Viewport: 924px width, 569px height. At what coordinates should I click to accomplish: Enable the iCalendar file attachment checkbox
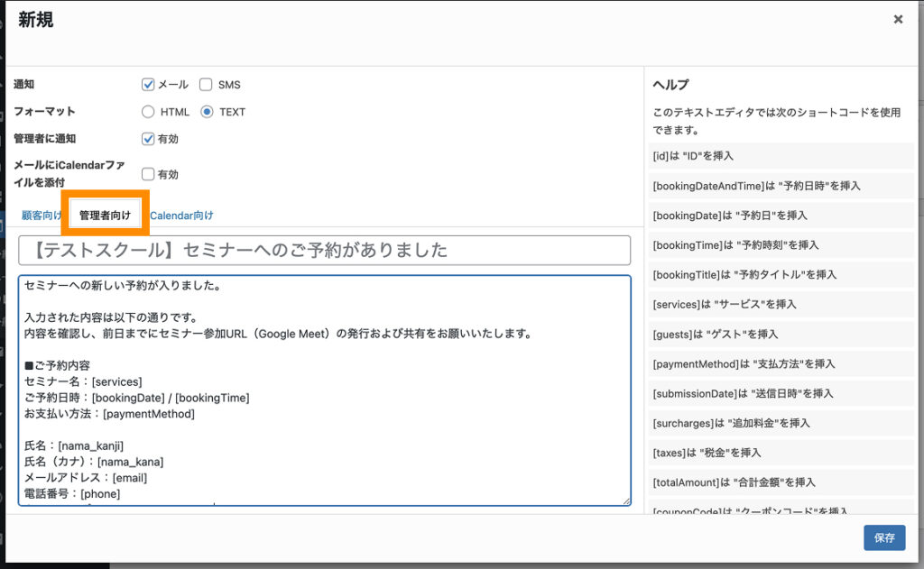[149, 174]
